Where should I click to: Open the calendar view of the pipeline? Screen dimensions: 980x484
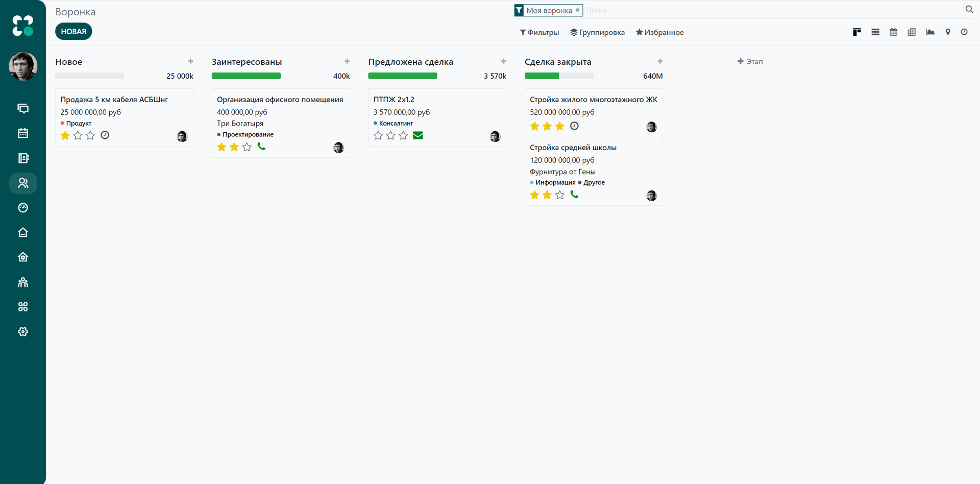coord(893,32)
